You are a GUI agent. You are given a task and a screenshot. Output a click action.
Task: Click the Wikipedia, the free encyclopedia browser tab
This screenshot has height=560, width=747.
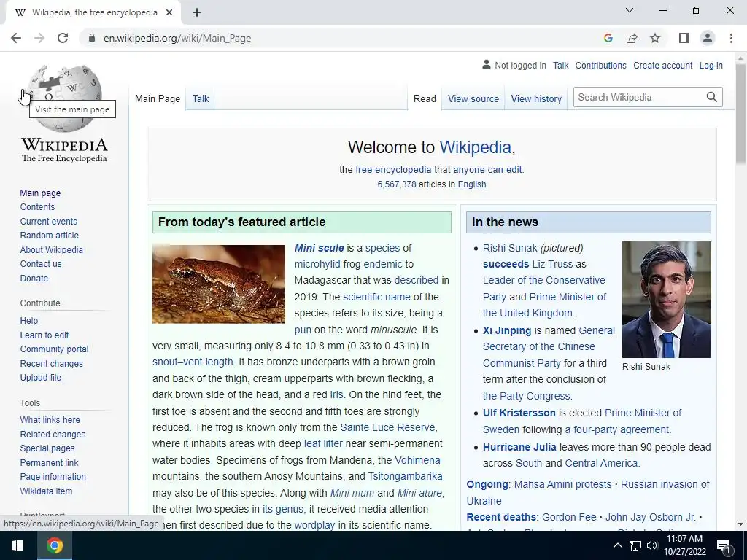tap(94, 12)
